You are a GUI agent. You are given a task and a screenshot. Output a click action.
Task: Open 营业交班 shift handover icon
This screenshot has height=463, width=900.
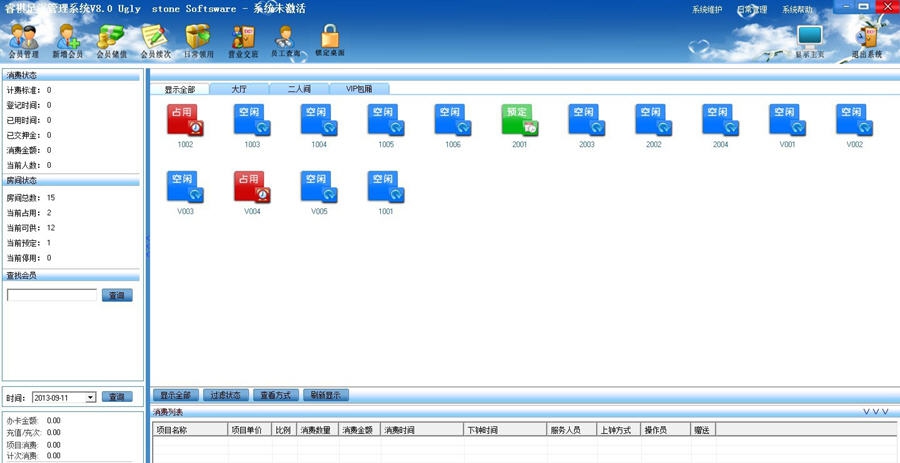(244, 40)
